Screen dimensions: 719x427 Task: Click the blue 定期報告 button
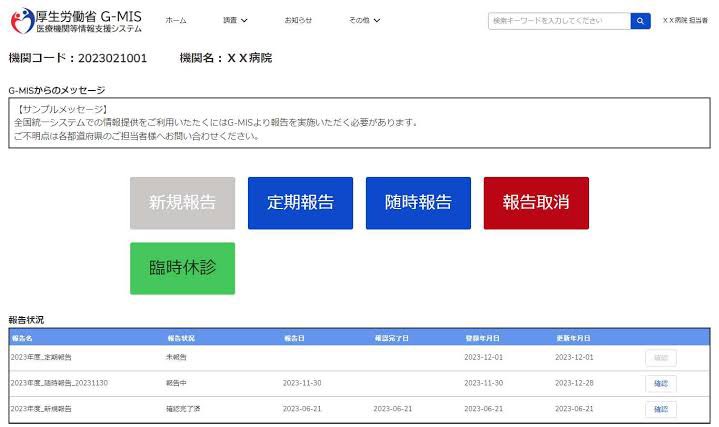pos(300,203)
